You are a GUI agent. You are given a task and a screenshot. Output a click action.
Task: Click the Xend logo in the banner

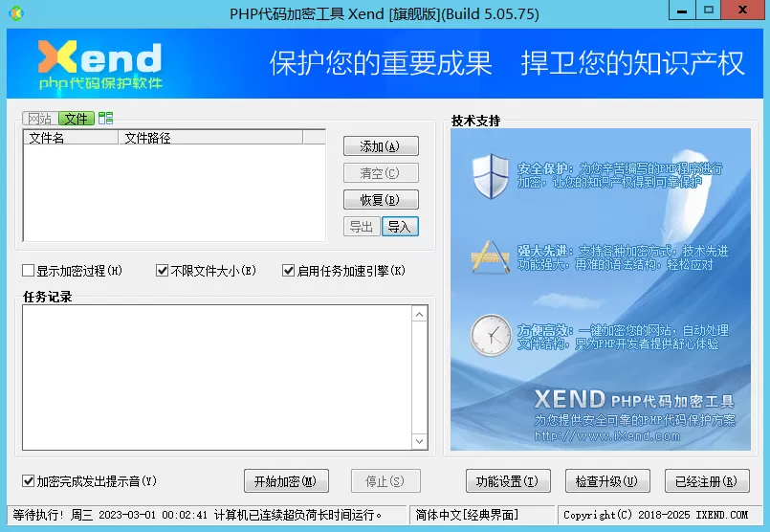click(100, 64)
